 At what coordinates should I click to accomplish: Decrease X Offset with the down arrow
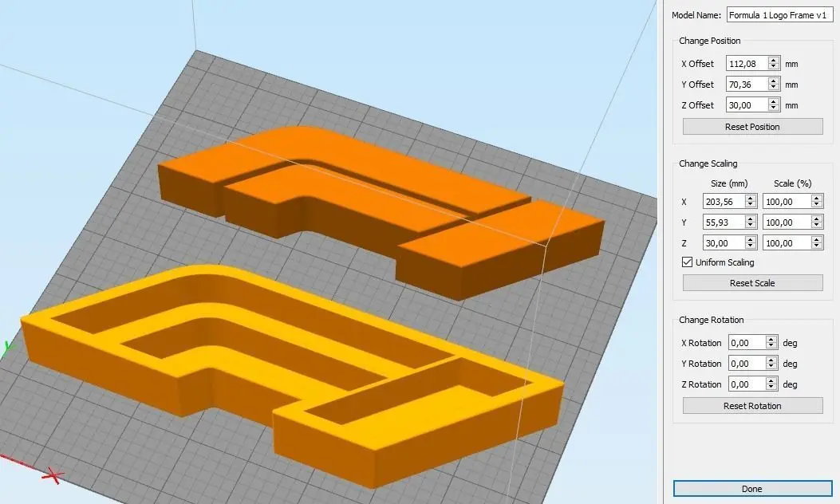(x=774, y=67)
